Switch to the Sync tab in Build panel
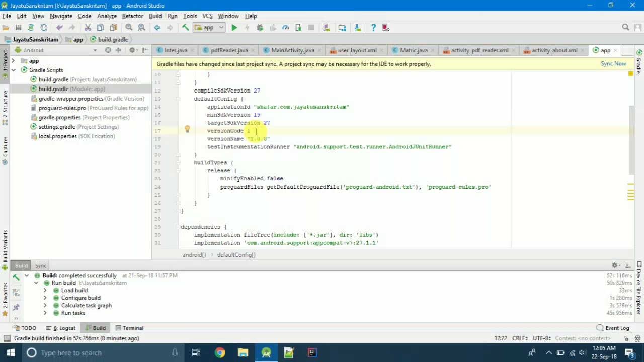 41,266
